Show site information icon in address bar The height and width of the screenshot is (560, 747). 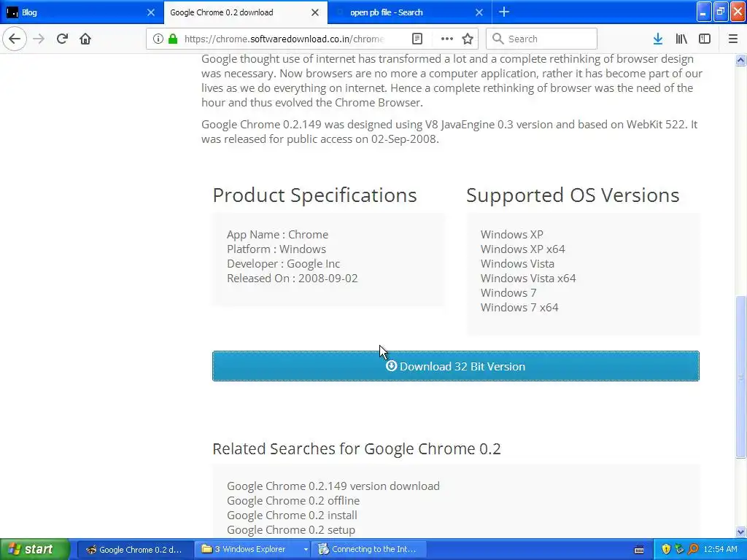pyautogui.click(x=158, y=39)
